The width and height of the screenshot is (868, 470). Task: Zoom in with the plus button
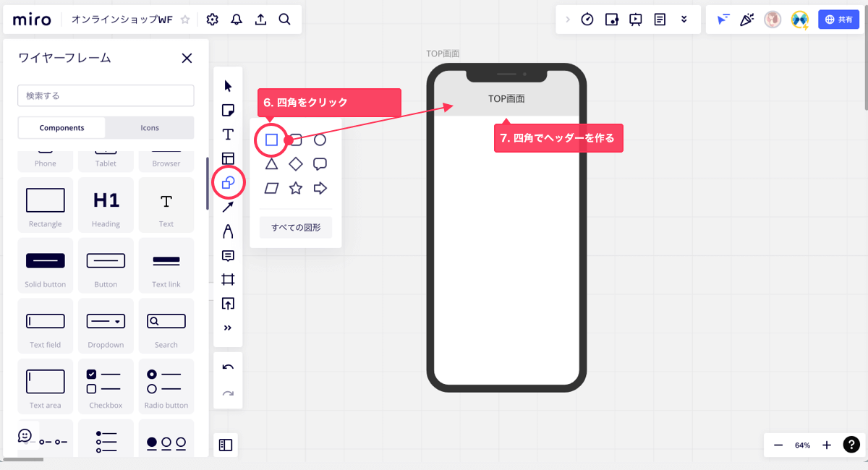[x=827, y=445]
